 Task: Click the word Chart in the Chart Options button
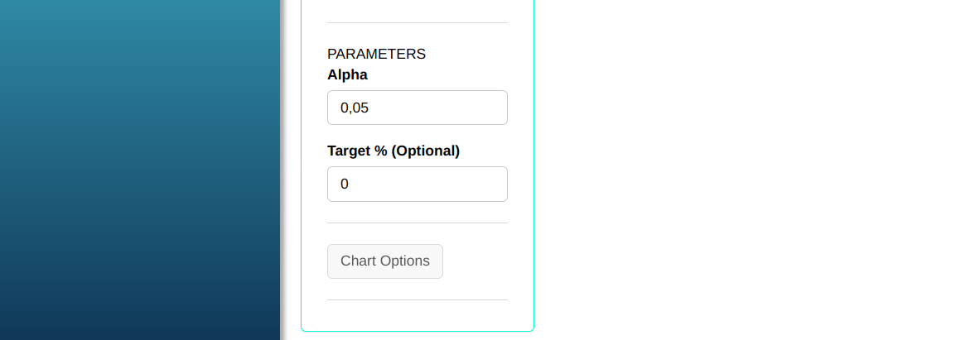[x=358, y=261]
